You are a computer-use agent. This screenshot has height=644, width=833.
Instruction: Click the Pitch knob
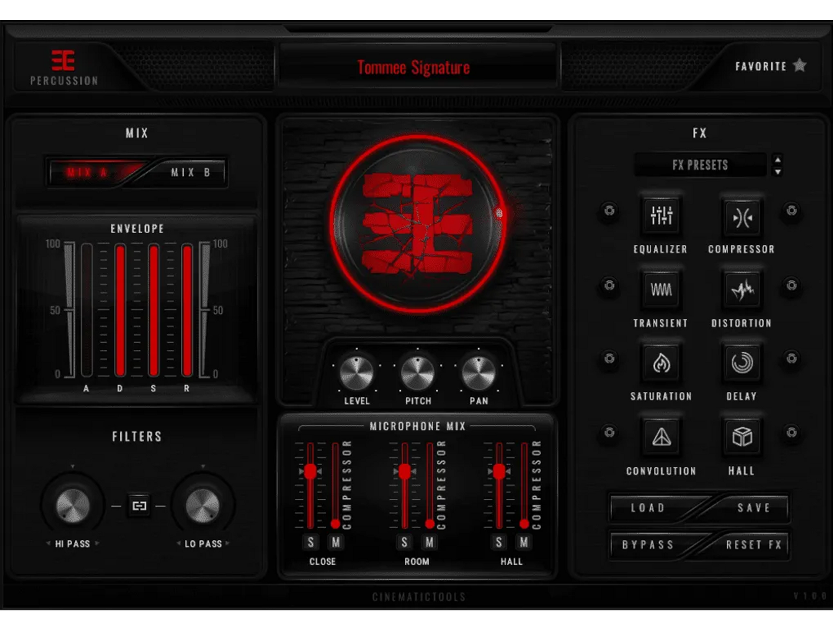pos(417,374)
